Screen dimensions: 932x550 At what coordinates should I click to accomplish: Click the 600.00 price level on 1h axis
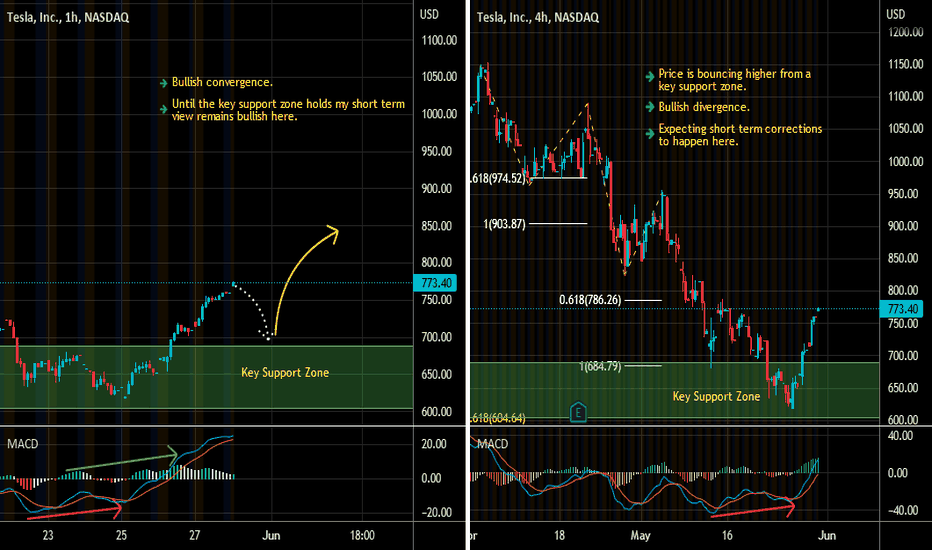[437, 411]
